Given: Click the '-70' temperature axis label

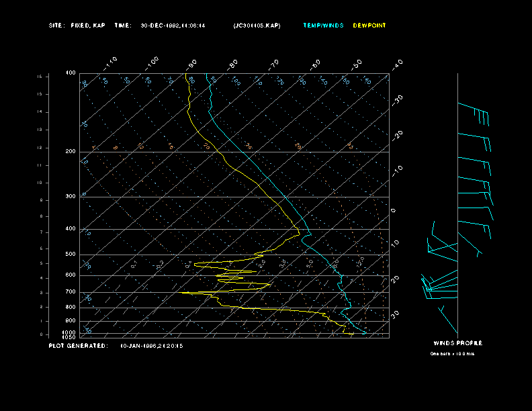Looking at the screenshot, I should click(274, 64).
